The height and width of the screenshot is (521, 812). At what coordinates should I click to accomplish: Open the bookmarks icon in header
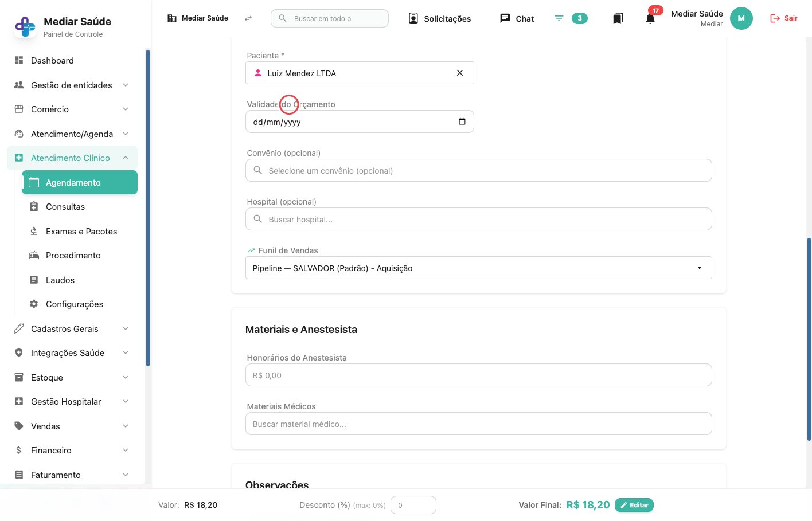click(x=618, y=19)
